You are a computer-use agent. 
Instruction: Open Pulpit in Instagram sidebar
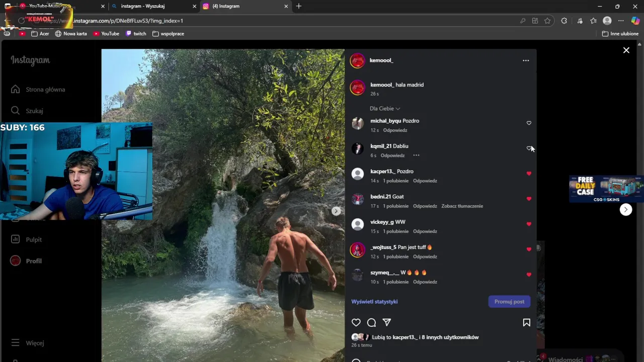click(x=27, y=240)
